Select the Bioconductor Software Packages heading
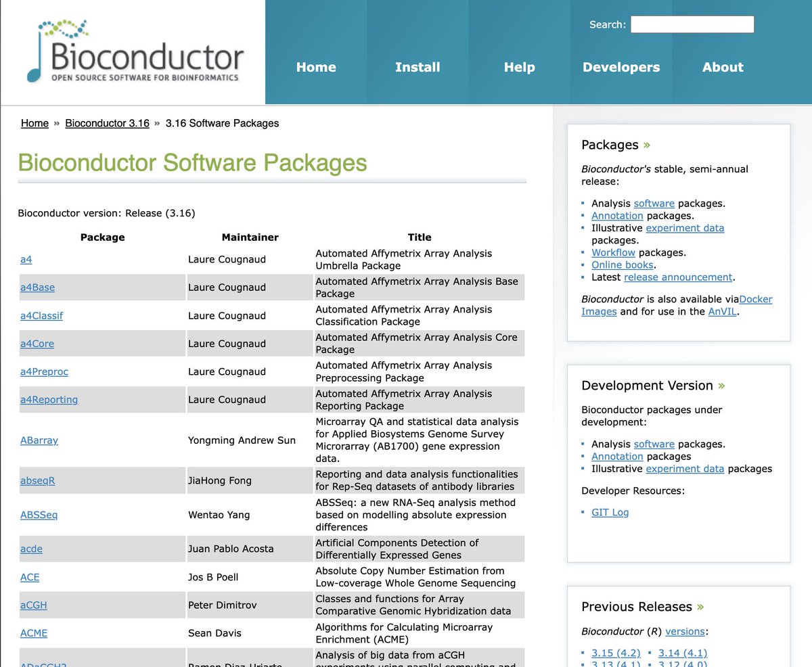The width and height of the screenshot is (812, 667). pos(192,163)
